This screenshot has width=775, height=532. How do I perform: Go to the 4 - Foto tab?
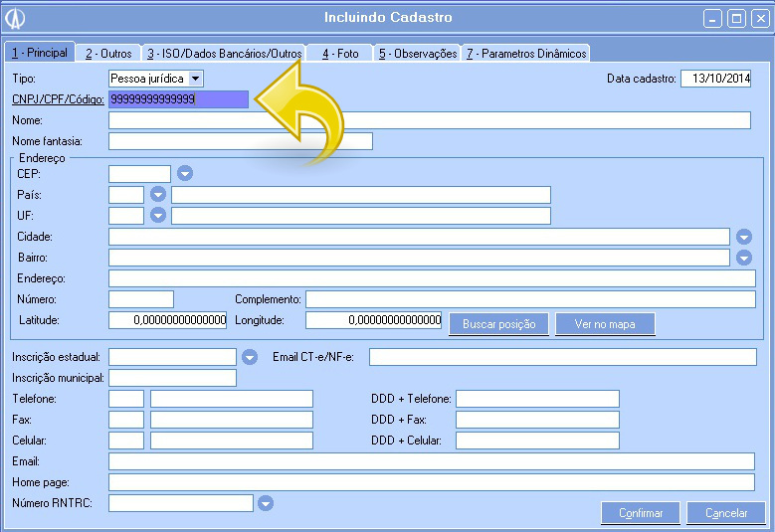click(x=340, y=53)
